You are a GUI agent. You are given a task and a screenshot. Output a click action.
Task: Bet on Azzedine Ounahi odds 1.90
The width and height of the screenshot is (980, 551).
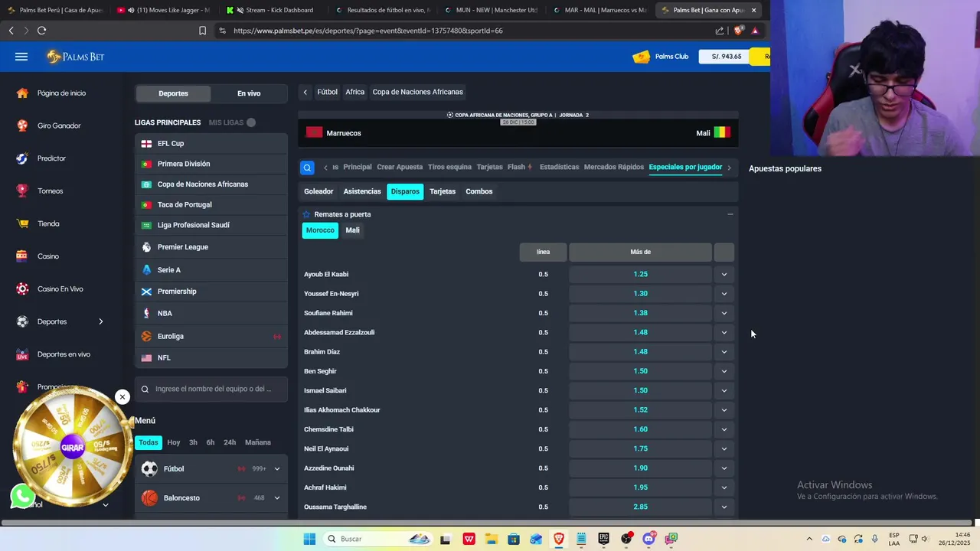coord(640,468)
